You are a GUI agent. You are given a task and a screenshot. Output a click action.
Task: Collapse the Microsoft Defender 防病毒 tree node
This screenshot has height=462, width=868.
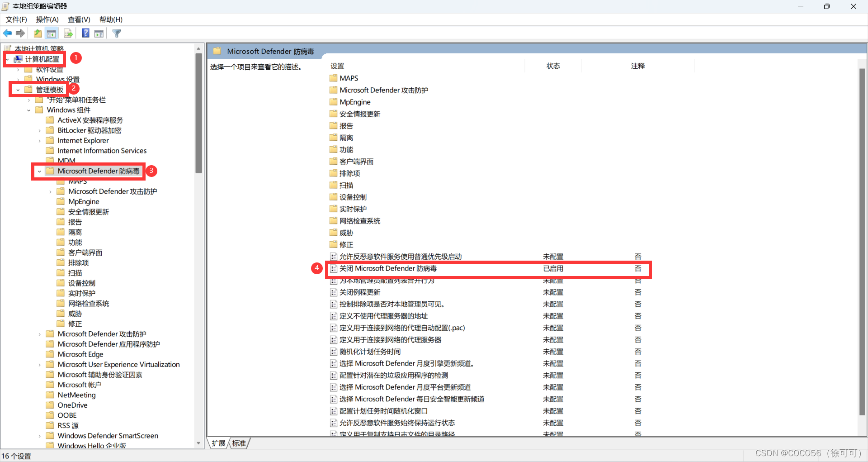click(x=40, y=171)
